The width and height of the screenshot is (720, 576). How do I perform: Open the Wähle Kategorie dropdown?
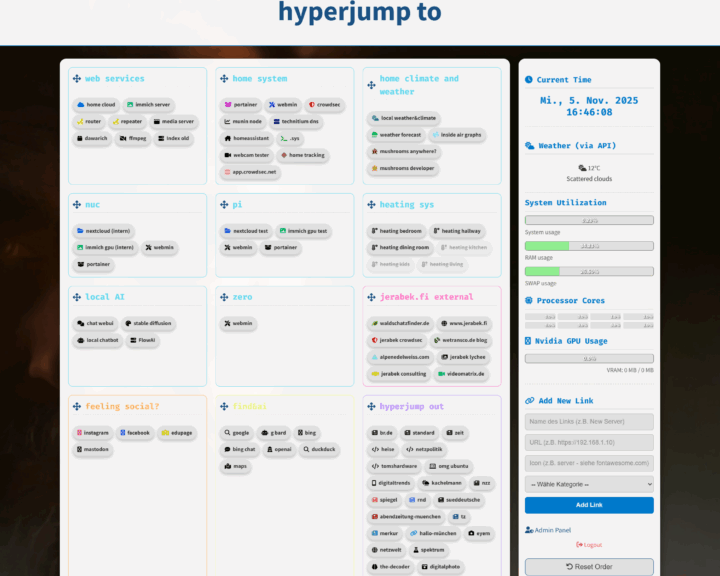(589, 484)
